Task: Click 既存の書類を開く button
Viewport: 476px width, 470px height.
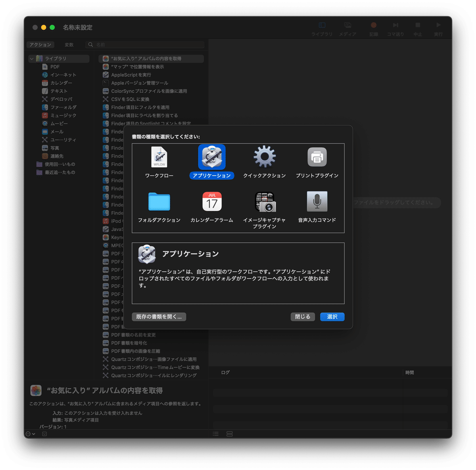Action: coord(159,317)
